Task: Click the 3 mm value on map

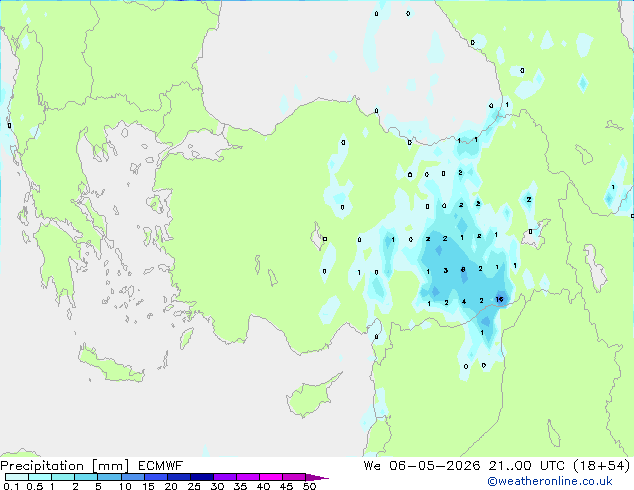Action: point(446,270)
